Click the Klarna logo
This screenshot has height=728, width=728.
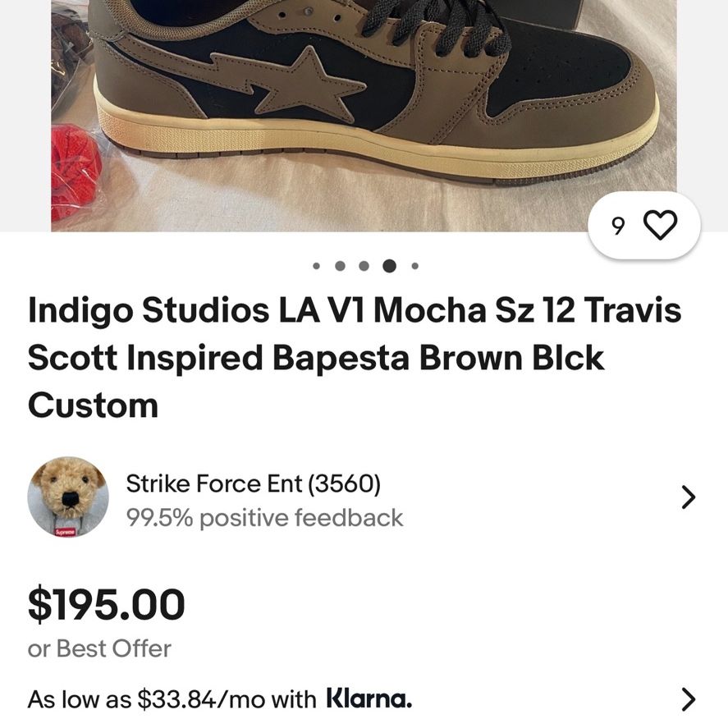(x=369, y=698)
